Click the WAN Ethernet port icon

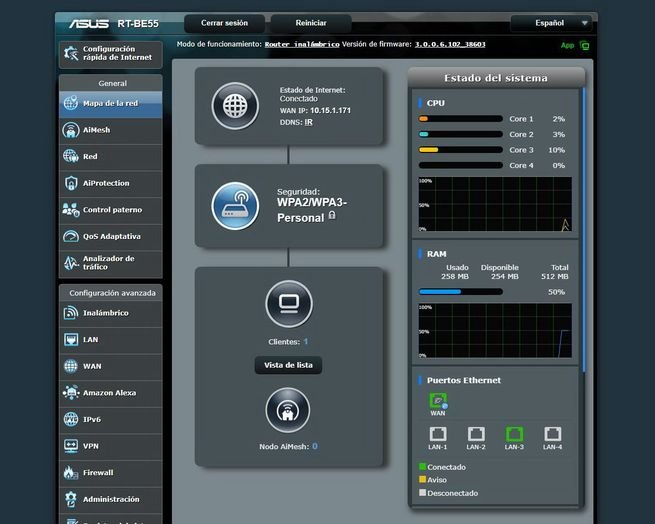[x=437, y=399]
